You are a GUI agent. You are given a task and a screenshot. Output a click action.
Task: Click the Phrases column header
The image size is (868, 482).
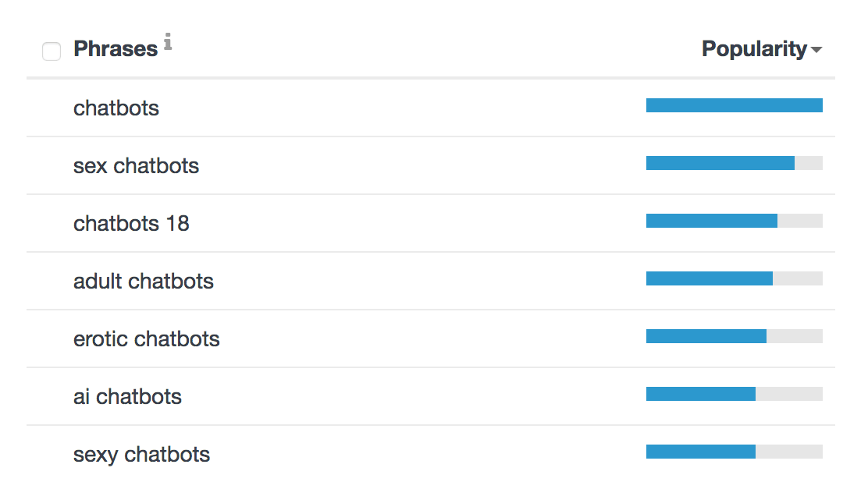116,48
